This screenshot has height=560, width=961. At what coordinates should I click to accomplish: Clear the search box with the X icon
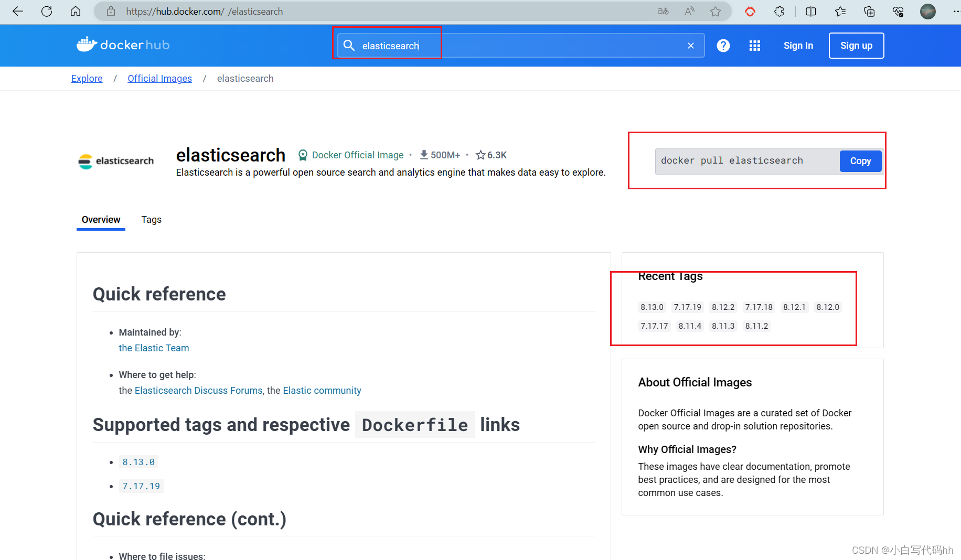pos(690,46)
